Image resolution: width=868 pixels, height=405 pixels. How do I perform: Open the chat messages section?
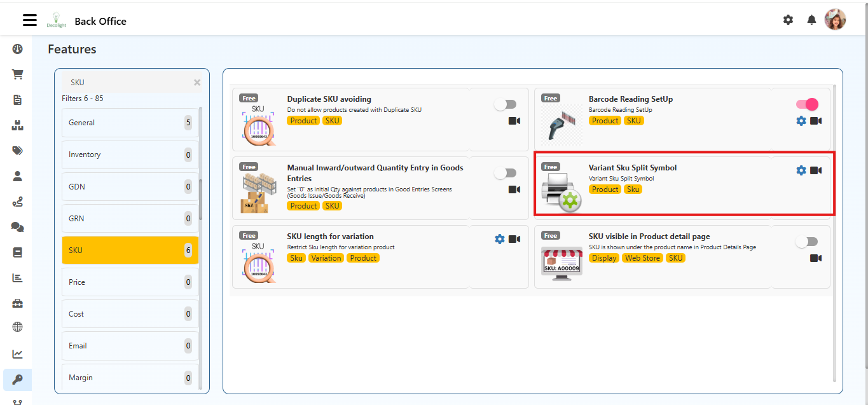tap(17, 227)
